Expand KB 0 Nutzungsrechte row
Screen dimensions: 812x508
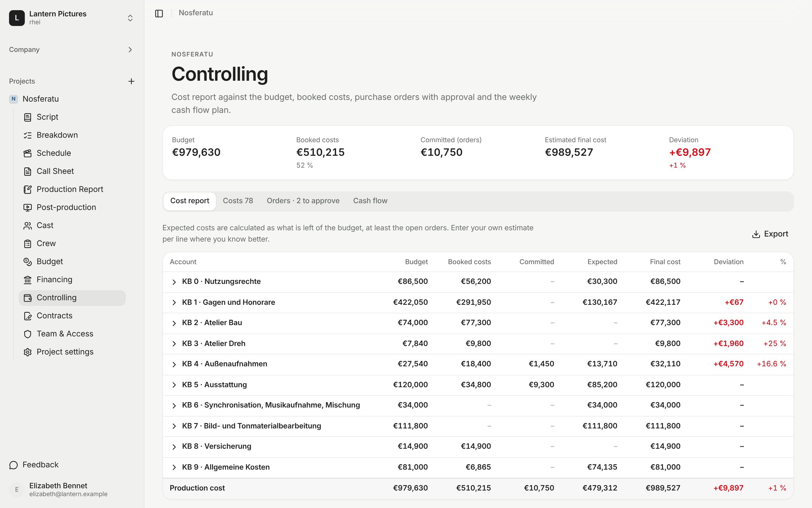[x=174, y=282]
